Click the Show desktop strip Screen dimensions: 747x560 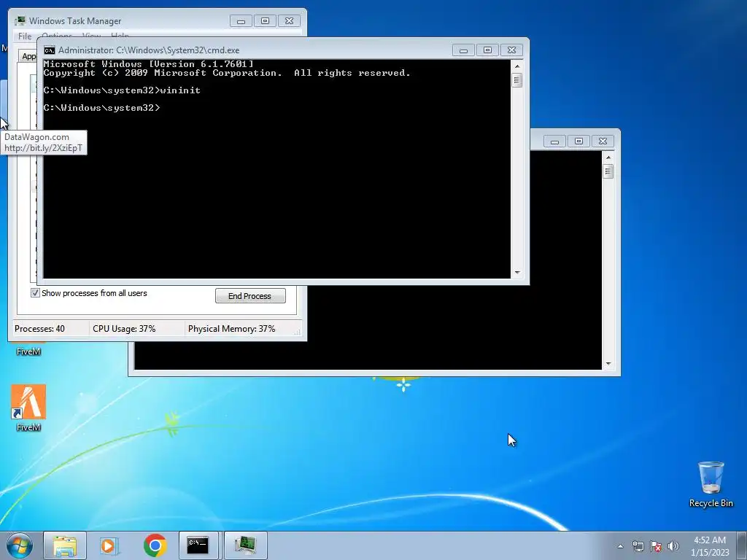click(x=742, y=545)
